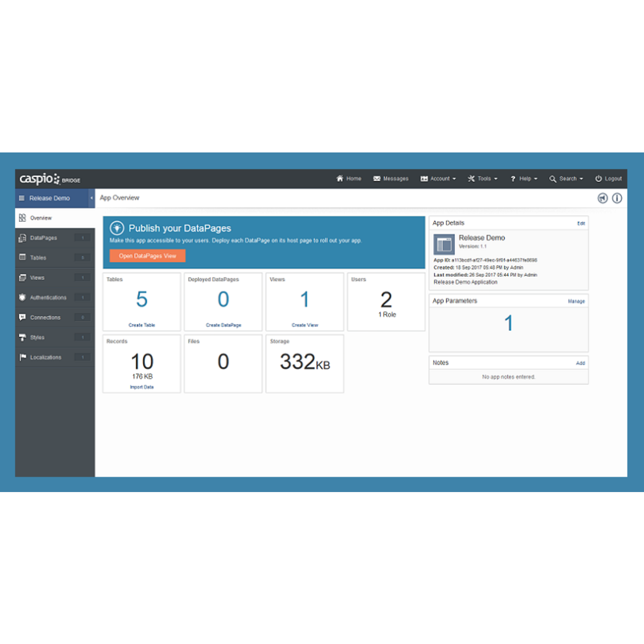Screen dimensions: 644x644
Task: Click the info circle icon
Action: [x=617, y=198]
